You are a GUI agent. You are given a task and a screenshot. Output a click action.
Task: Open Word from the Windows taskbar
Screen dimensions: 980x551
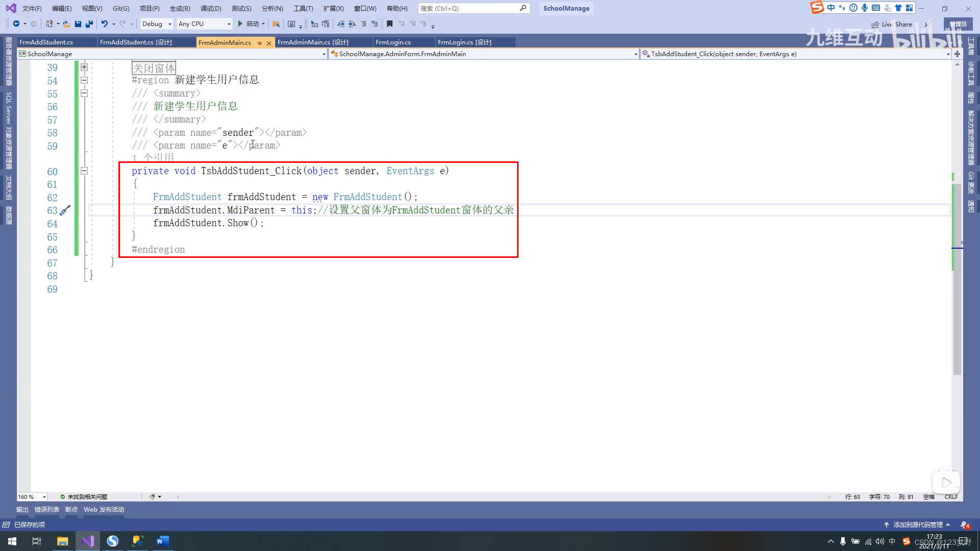[x=162, y=541]
